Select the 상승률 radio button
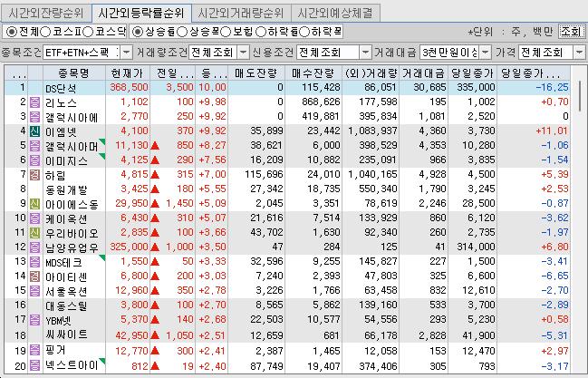 point(138,32)
